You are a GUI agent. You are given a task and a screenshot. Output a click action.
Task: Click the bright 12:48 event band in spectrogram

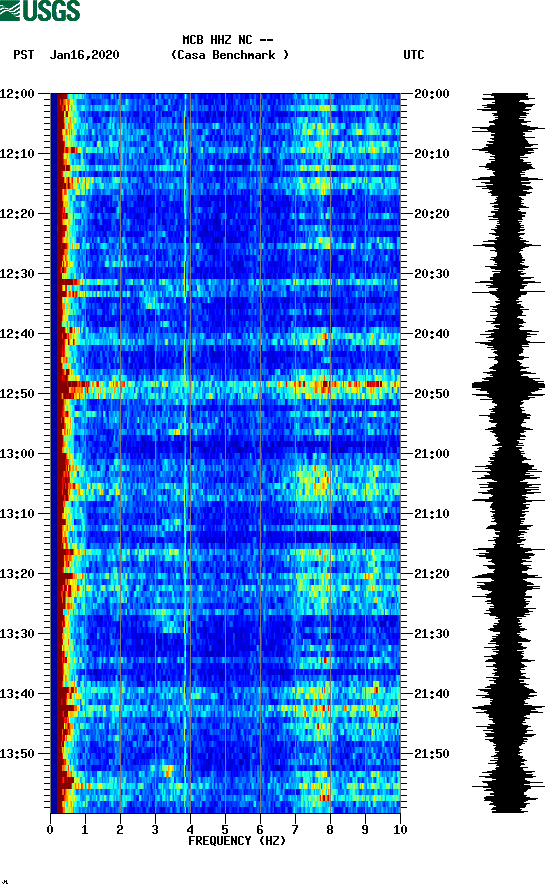click(226, 386)
